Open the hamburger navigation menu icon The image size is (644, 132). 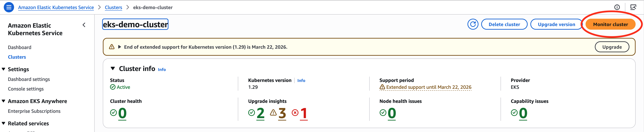9,7
